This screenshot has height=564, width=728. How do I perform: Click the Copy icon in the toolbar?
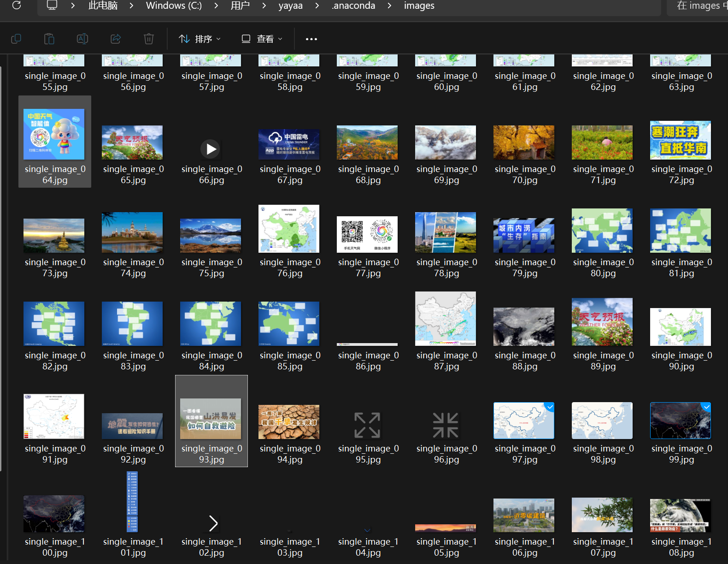pyautogui.click(x=16, y=39)
